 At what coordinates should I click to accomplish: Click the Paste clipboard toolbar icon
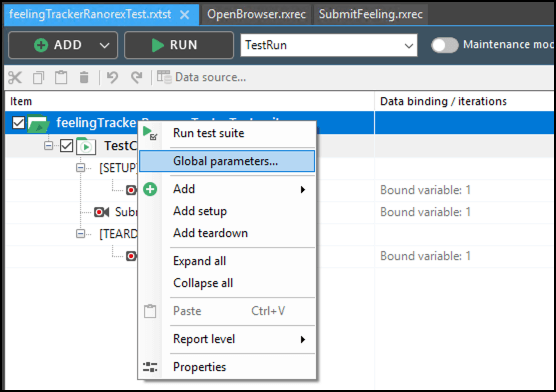(x=61, y=77)
